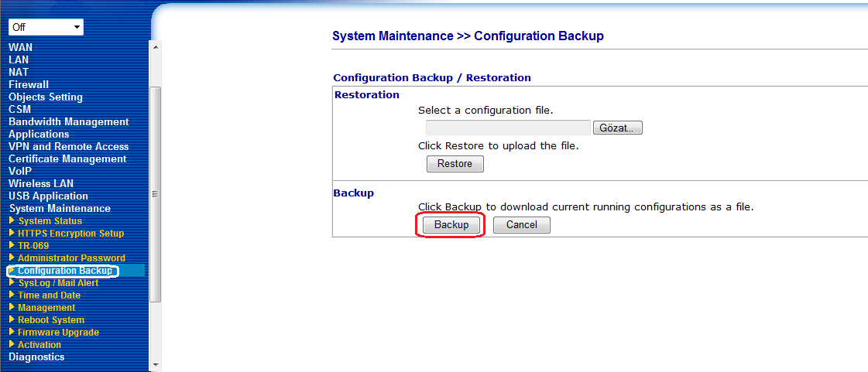Click Gözat to browse for configuration file
Viewport: 868px width, 372px height.
coord(617,128)
